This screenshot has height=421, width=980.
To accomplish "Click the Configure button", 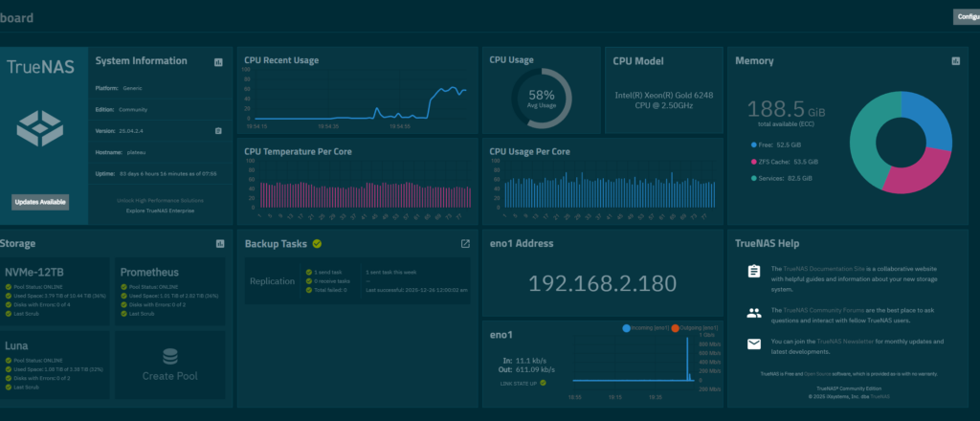I will (x=966, y=16).
